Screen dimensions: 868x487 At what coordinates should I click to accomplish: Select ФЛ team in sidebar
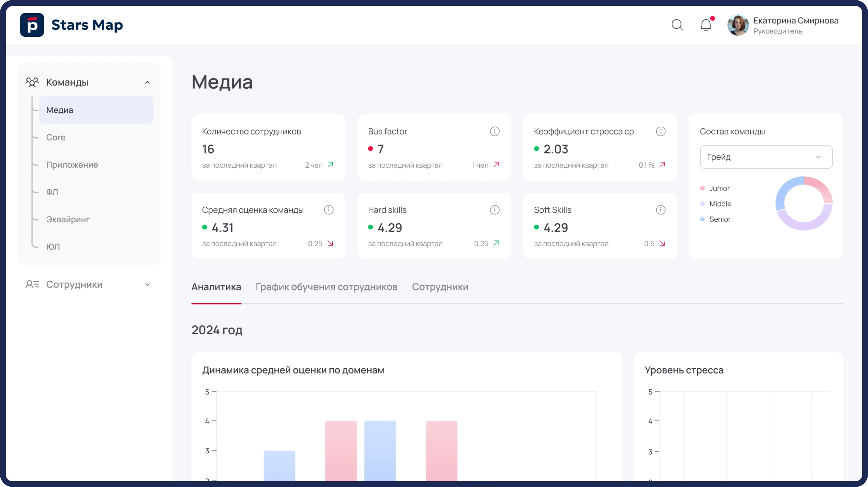tap(52, 192)
